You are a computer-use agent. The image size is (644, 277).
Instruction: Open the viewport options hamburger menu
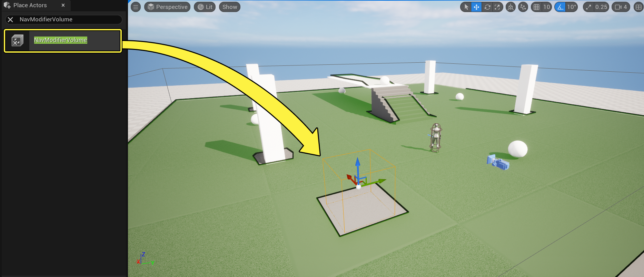tap(136, 7)
